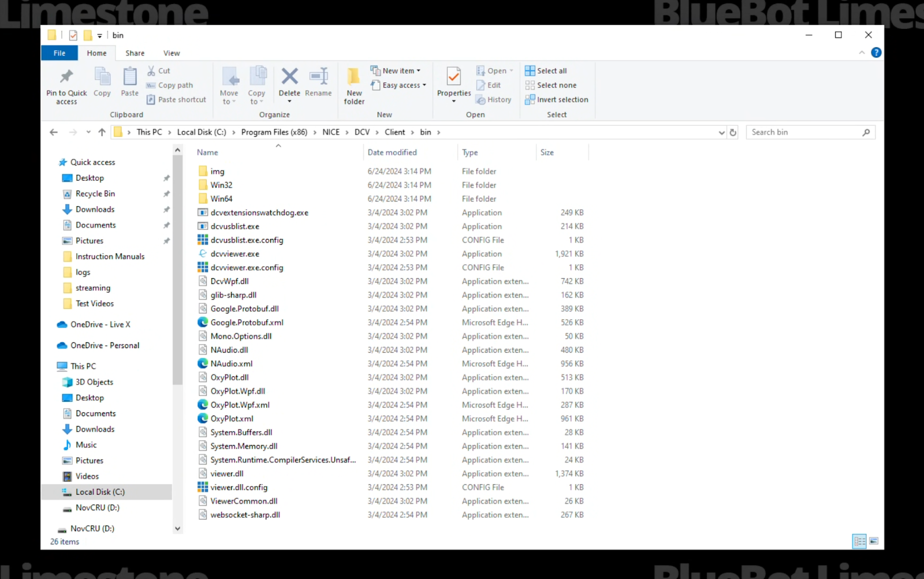Screen dimensions: 924x579
Task: Click Pin to Quick access icon
Action: (x=66, y=76)
